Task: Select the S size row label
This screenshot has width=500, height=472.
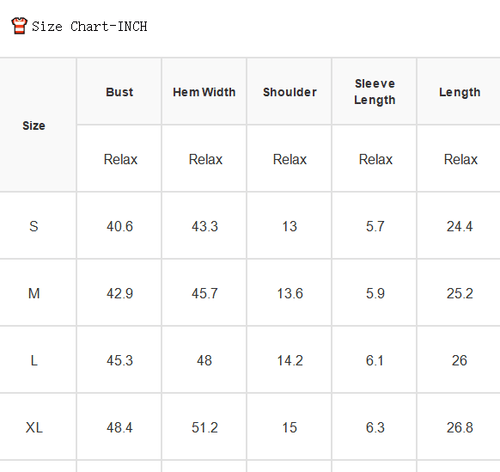Action: [x=34, y=226]
